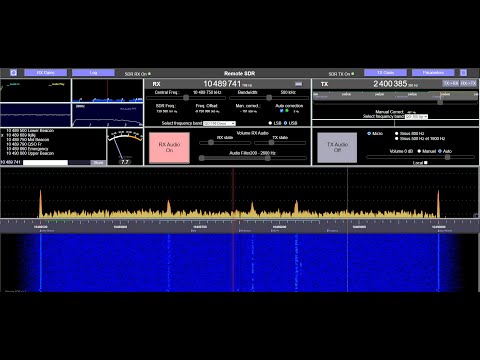480x360 pixels.
Task: Select the Upper Beacon frequency entry
Action: 30,153
